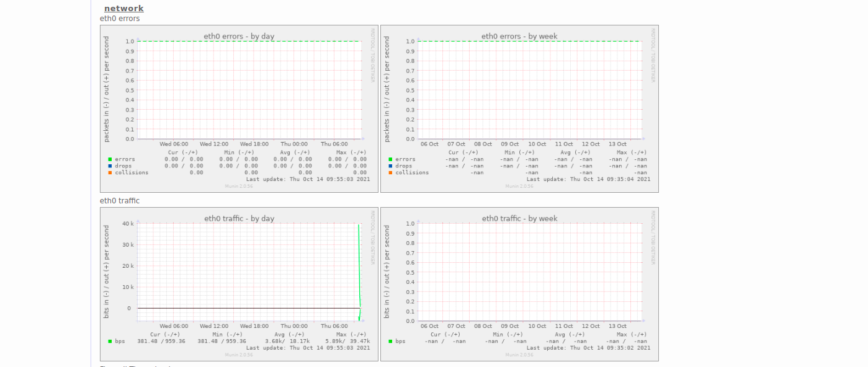This screenshot has height=367, width=868.
Task: Click the 'eth0 errors - by day' graph title
Action: pos(239,36)
